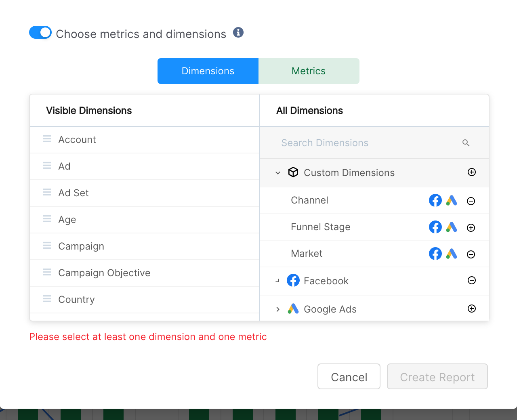Image resolution: width=517 pixels, height=420 pixels.
Task: Click the Market dimension label
Action: point(307,254)
